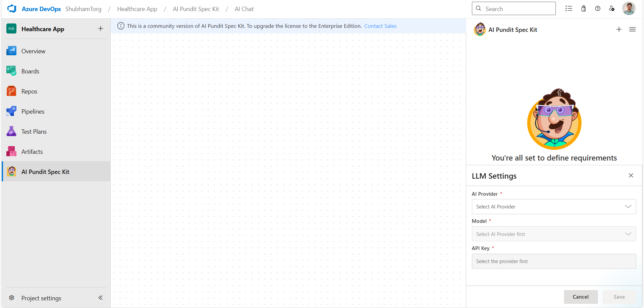Close the LLM Settings panel
The image size is (644, 308).
(631, 175)
